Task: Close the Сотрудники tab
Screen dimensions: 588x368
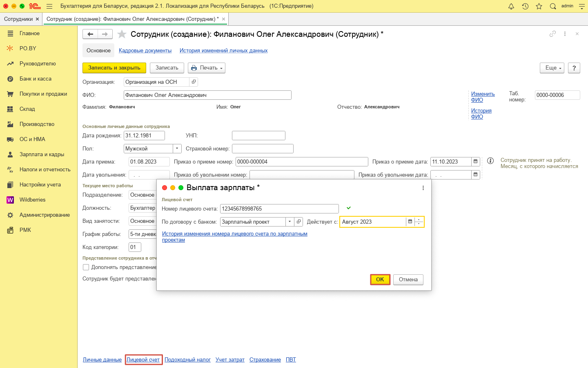Action: pos(38,19)
